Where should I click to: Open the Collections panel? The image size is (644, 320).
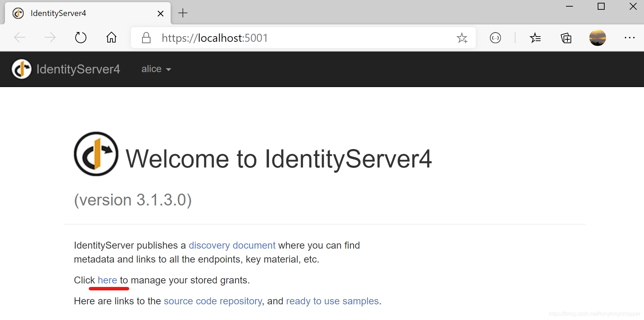point(566,38)
